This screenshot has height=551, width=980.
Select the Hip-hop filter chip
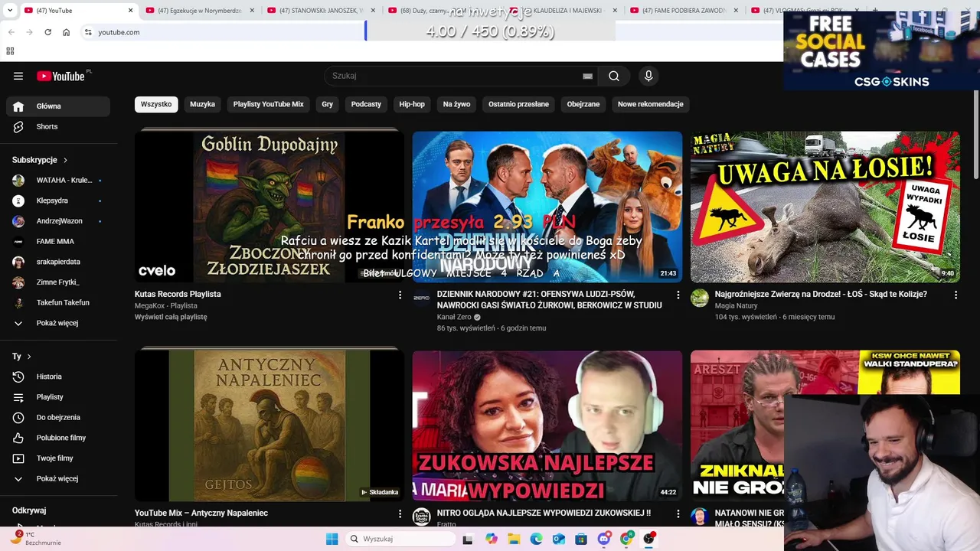coord(412,104)
